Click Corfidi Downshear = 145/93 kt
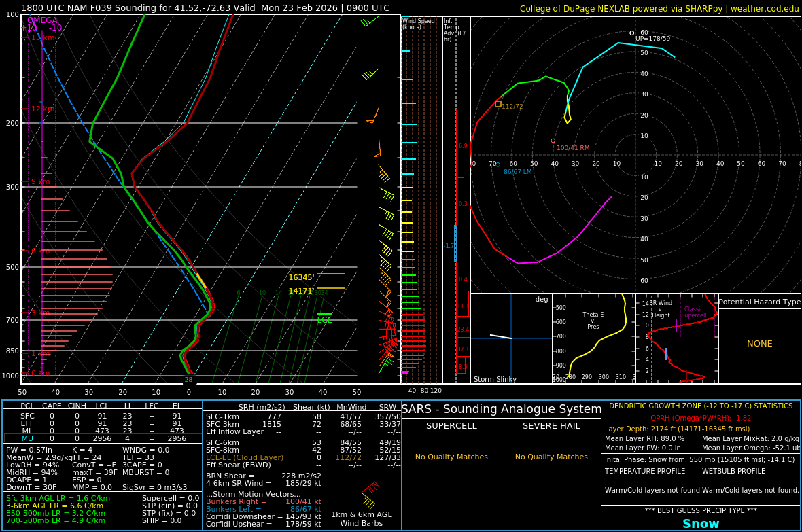The height and width of the screenshot is (532, 802). (x=264, y=516)
